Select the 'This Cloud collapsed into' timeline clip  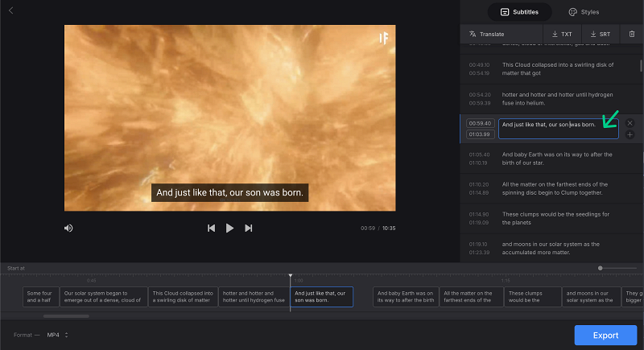tap(184, 297)
